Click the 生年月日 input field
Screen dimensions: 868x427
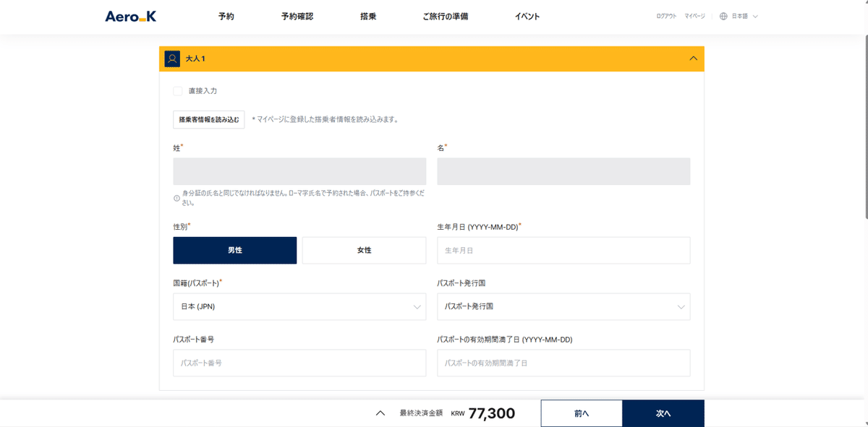point(563,250)
